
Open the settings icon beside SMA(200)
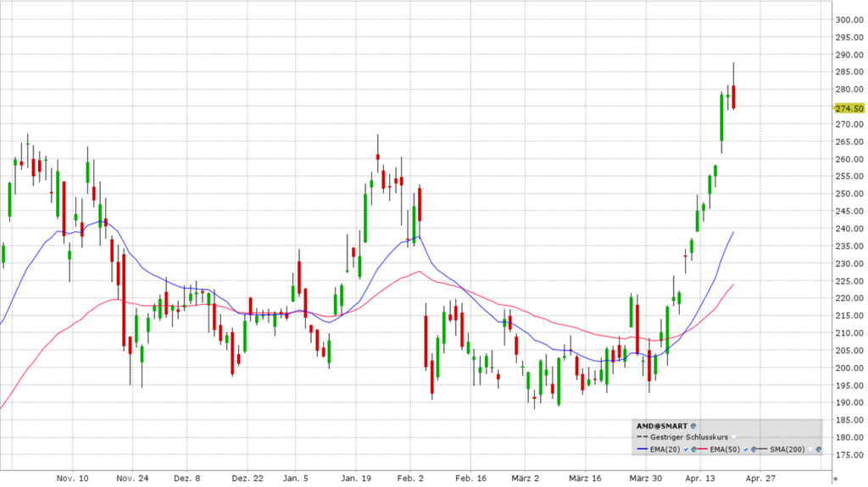coord(818,449)
